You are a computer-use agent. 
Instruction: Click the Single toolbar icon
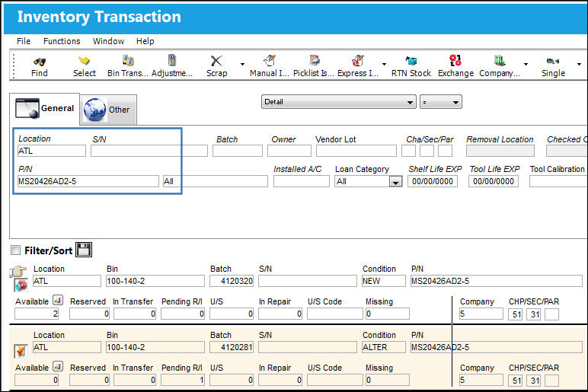pos(553,61)
